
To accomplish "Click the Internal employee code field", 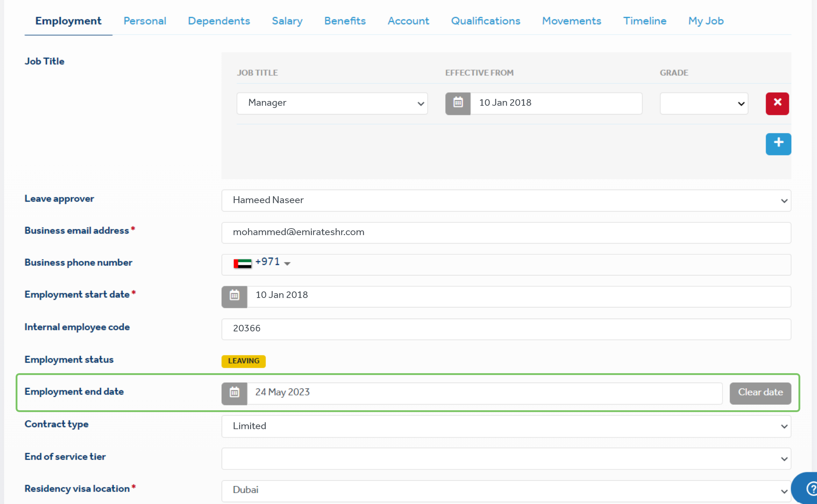I will [506, 329].
